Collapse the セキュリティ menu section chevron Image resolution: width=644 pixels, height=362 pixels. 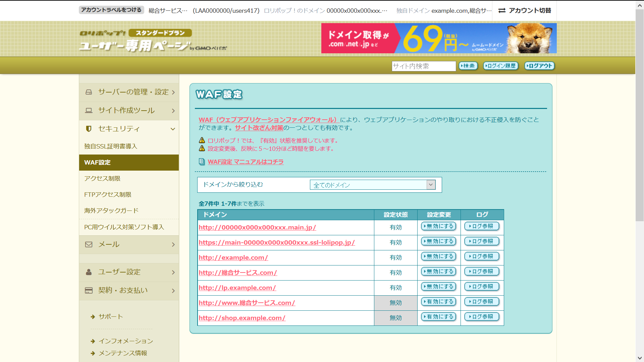[173, 129]
